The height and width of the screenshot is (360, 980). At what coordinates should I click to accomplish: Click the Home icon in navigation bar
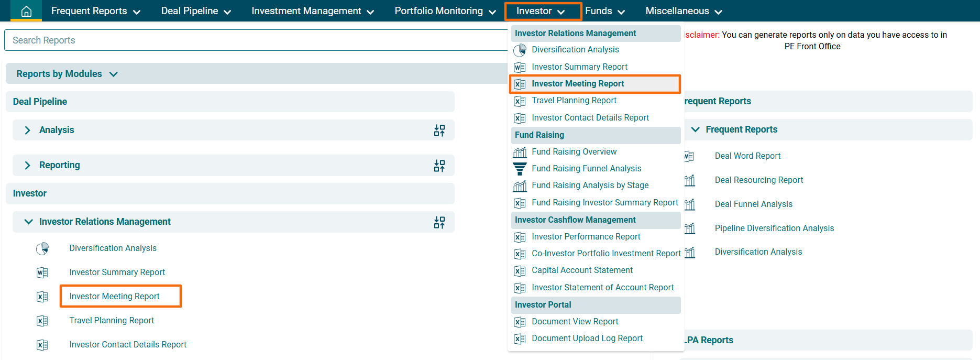(x=26, y=11)
